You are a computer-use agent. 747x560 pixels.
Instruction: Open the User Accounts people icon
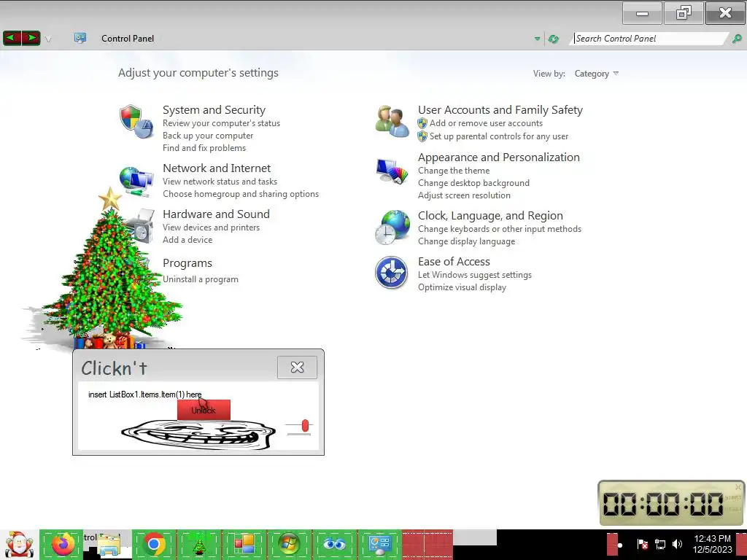tap(392, 122)
